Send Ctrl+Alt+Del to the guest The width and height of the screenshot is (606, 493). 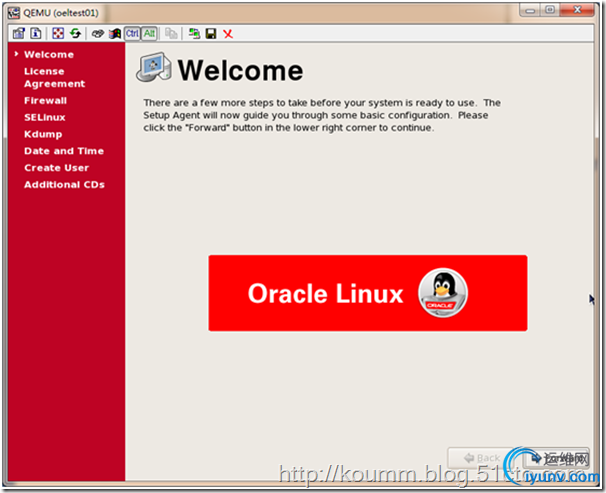pos(98,34)
